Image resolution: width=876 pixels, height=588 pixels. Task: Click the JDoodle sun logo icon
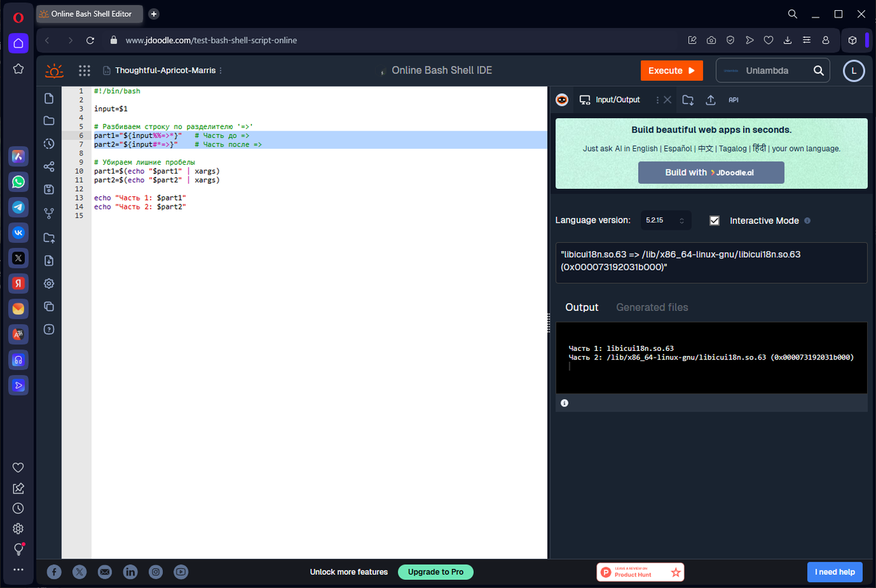click(x=55, y=71)
